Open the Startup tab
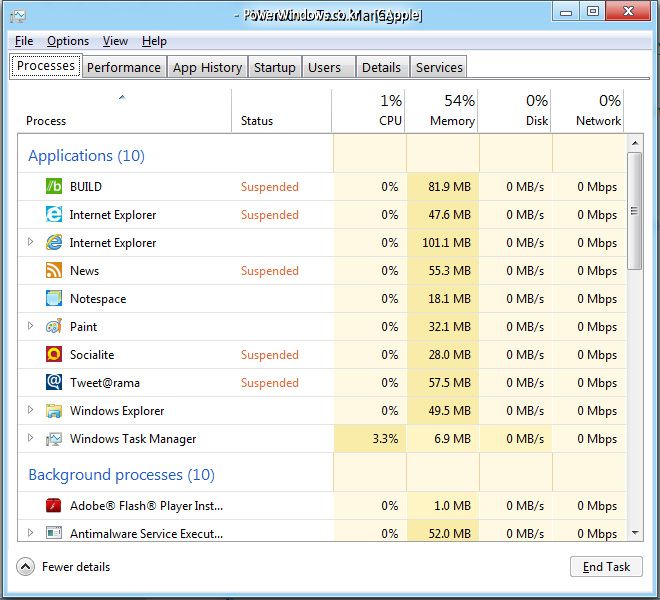The image size is (660, 600). tap(274, 67)
